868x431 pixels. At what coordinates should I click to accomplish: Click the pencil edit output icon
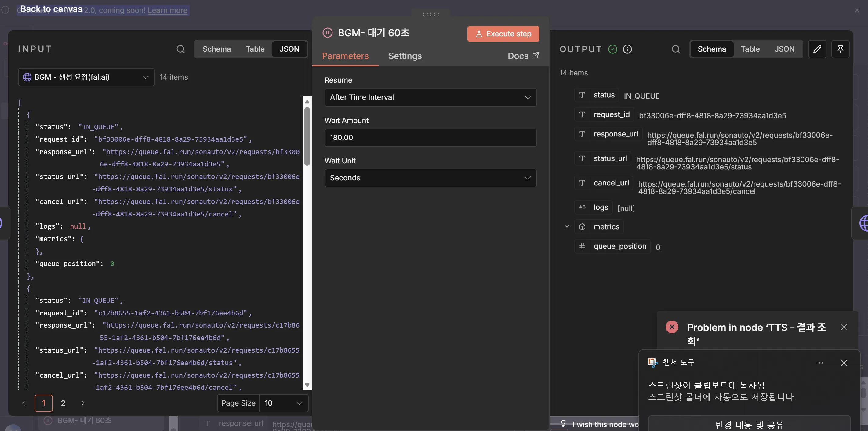[817, 49]
